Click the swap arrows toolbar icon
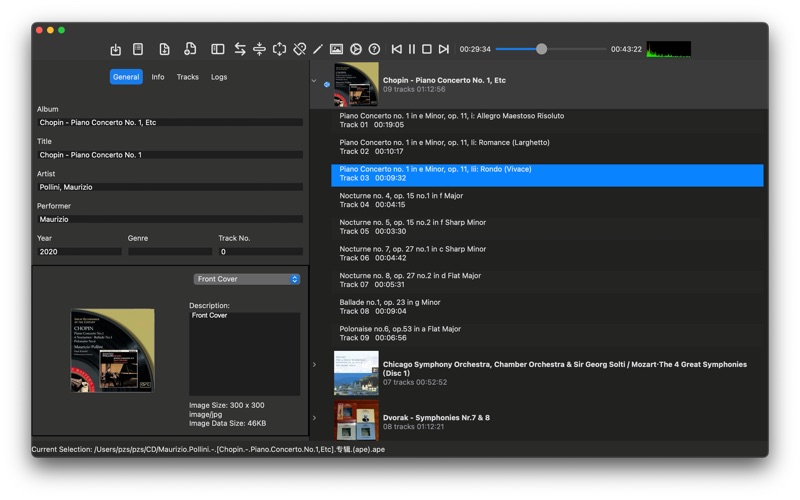 point(240,49)
